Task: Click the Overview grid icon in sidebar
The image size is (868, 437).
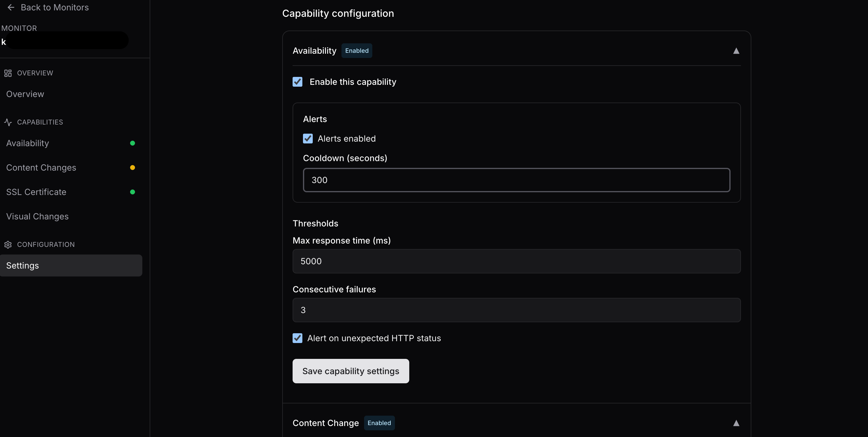Action: [x=9, y=73]
